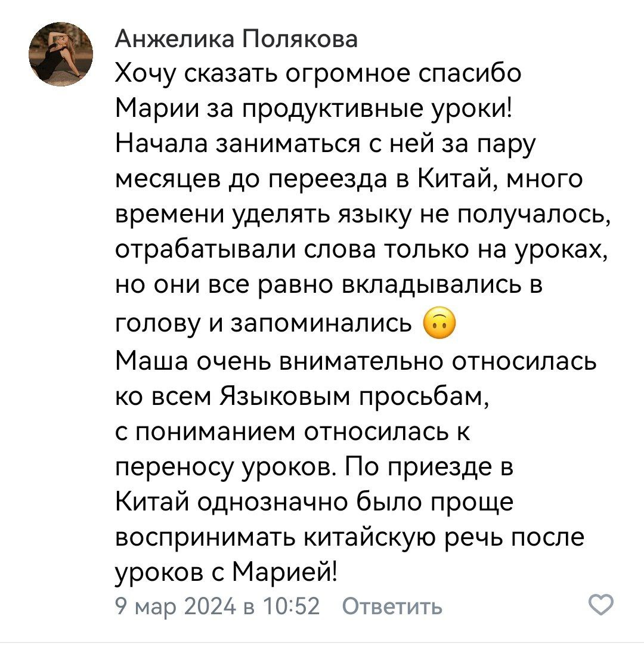This screenshot has width=644, height=653.
Task: Click the line 'Маша очень внимательно относилась'
Action: point(355,362)
